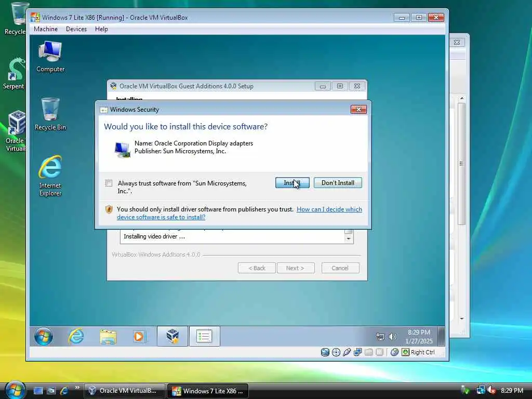This screenshot has height=399, width=532.
Task: Open the Help menu in VirtualBox
Action: tap(101, 29)
